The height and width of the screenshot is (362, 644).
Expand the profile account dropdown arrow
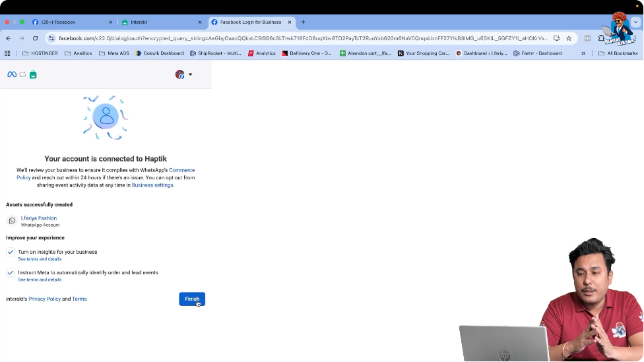coord(190,75)
